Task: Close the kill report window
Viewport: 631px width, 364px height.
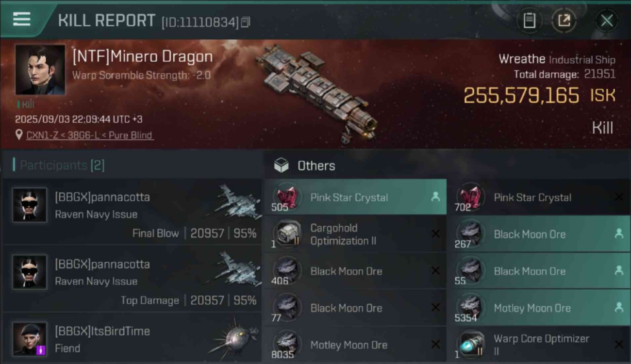Action: (x=607, y=21)
